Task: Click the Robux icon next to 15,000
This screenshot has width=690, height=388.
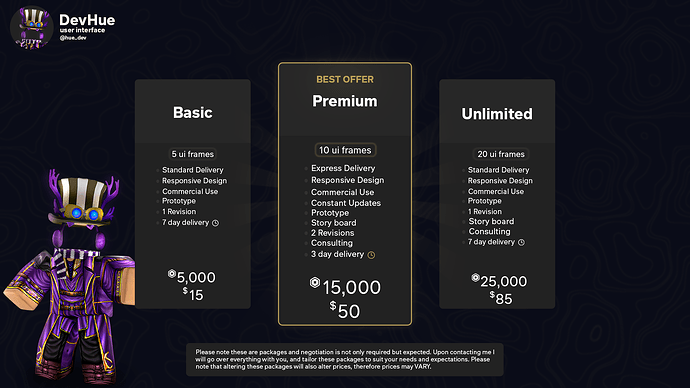Action: 315,282
